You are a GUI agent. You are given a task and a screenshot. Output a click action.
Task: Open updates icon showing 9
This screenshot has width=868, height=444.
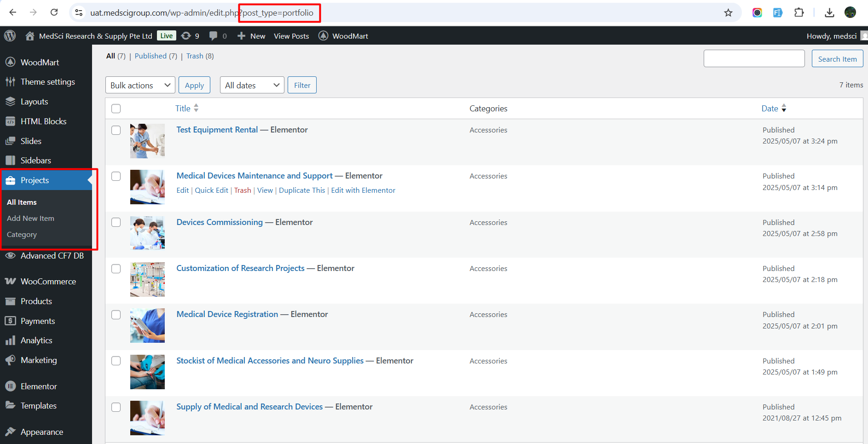pos(190,36)
